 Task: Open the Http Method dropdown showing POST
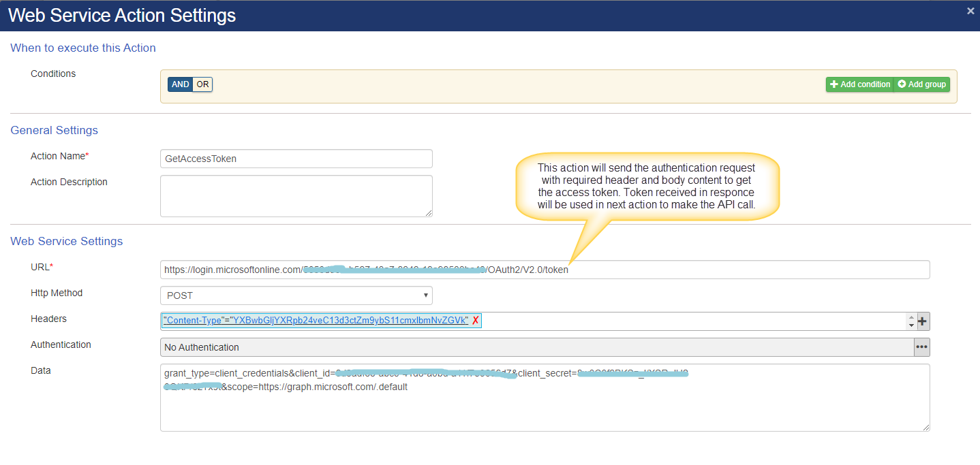pyautogui.click(x=296, y=295)
